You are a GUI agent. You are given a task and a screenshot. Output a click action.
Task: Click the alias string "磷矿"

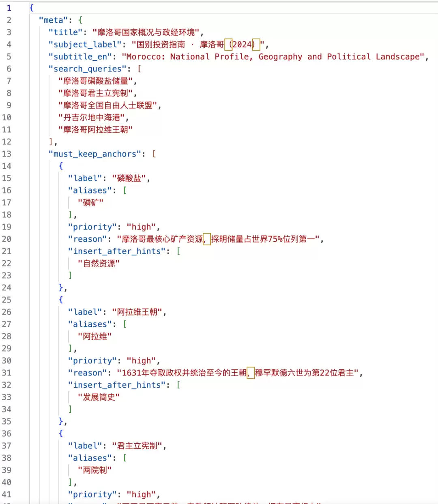point(90,202)
